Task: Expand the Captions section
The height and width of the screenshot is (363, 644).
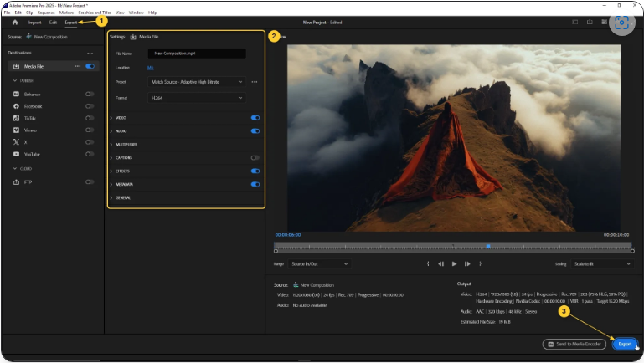Action: (x=111, y=158)
